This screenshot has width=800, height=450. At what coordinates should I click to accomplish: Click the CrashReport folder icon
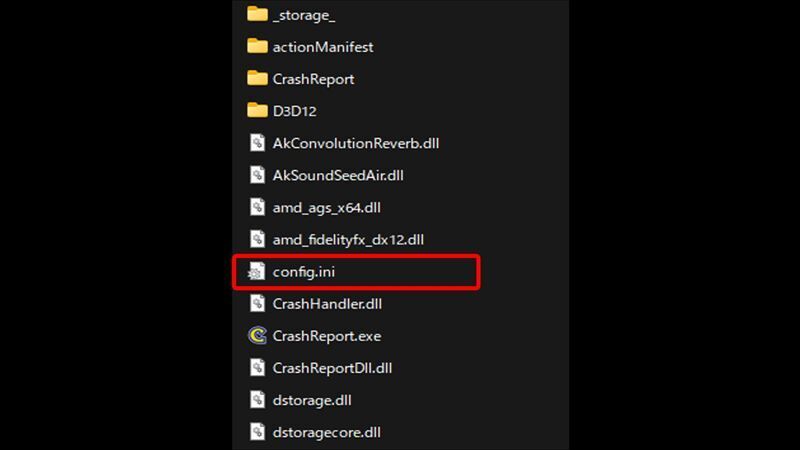click(x=257, y=79)
